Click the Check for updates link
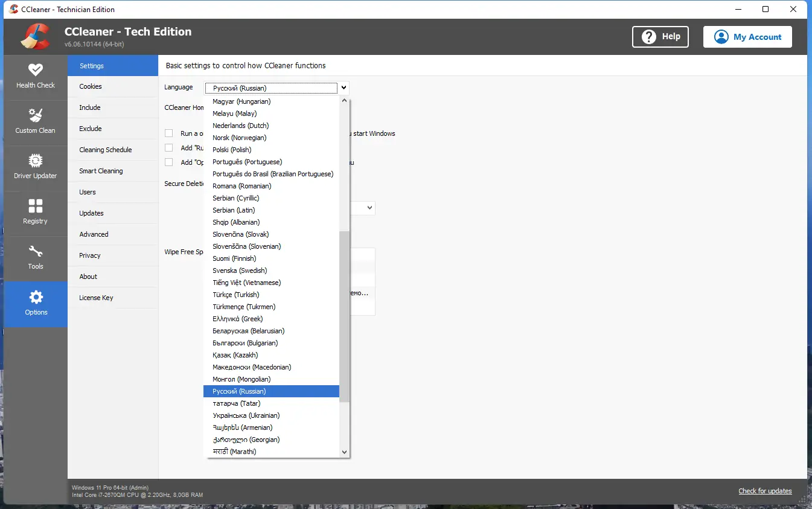This screenshot has height=509, width=812. click(765, 491)
